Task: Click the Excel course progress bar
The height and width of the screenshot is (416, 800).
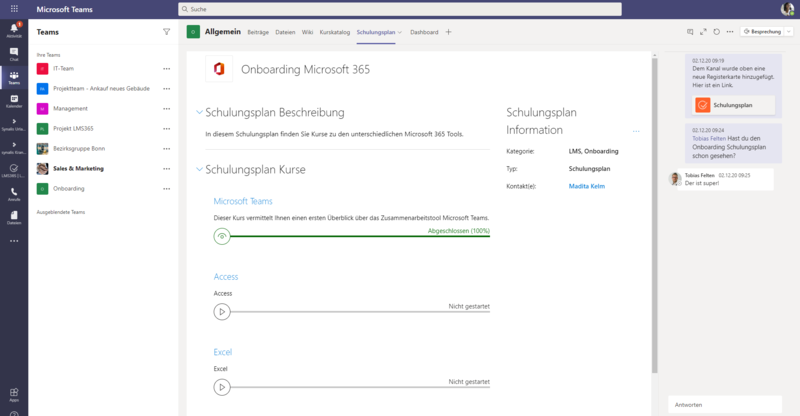Action: pos(360,387)
